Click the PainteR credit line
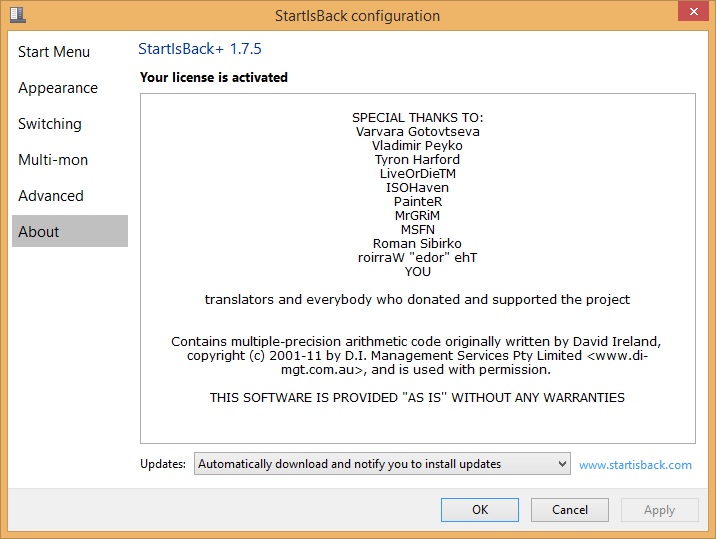Image resolution: width=716 pixels, height=539 pixels. (417, 201)
